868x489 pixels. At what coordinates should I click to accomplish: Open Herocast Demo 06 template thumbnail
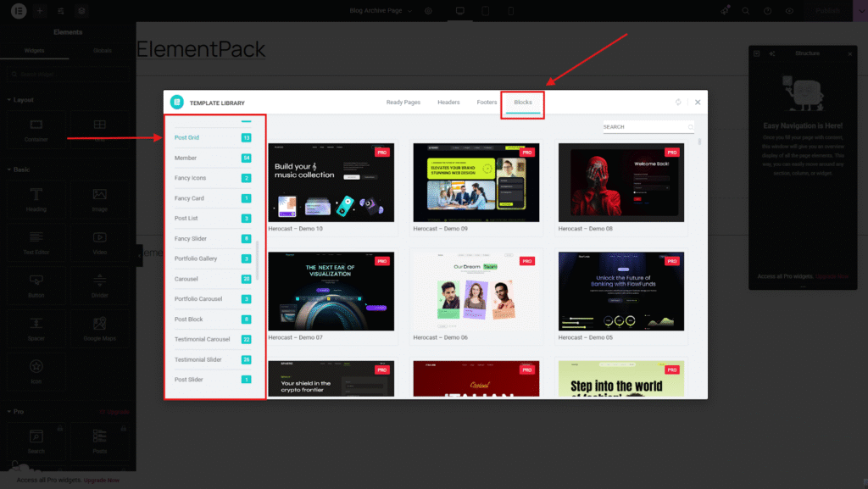coord(476,292)
